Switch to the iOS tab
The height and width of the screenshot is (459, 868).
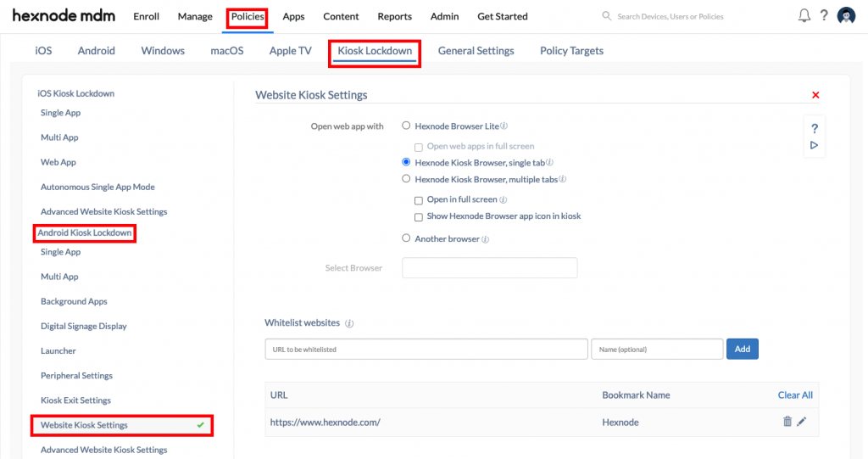[x=43, y=50]
